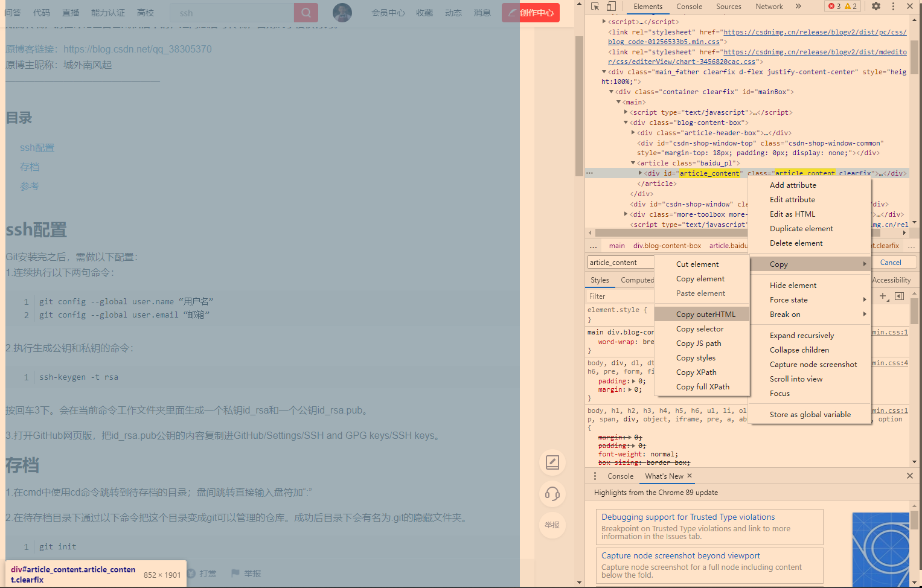
Task: Select Copy selector menu item
Action: coord(702,329)
